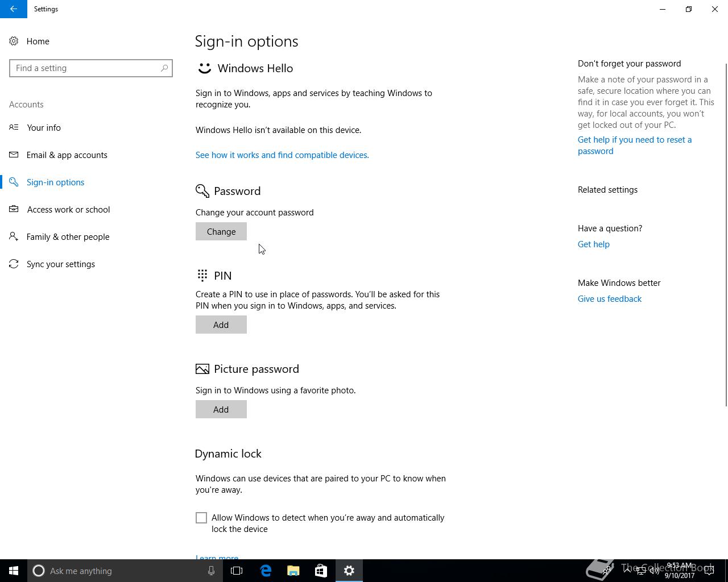Focus the Find a setting search box

91,68
